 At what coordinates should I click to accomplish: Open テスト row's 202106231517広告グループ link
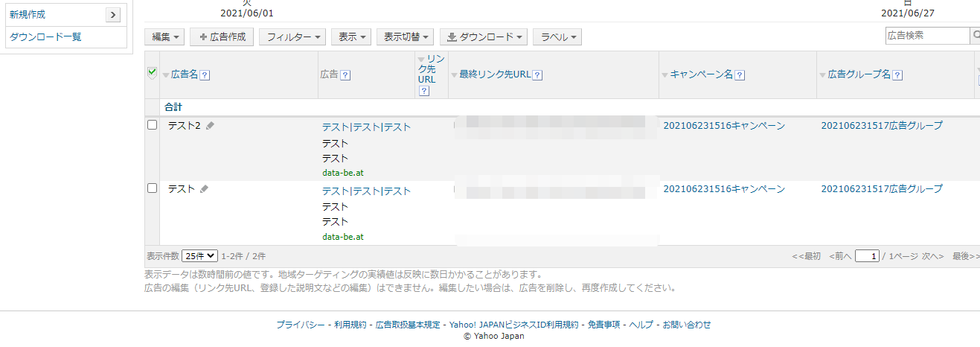pos(882,189)
